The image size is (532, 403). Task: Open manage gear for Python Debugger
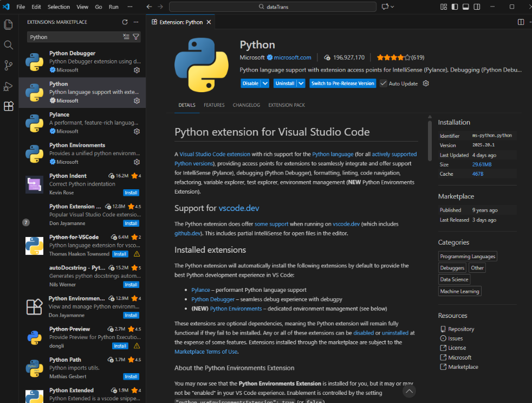point(137,70)
